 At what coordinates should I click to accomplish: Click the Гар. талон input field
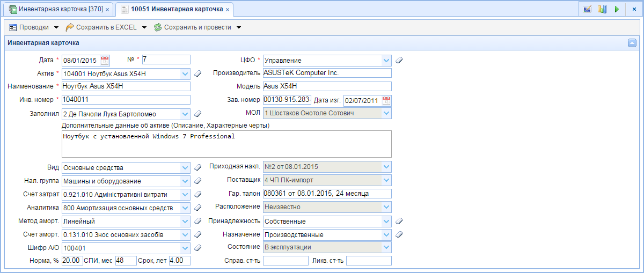(x=327, y=193)
